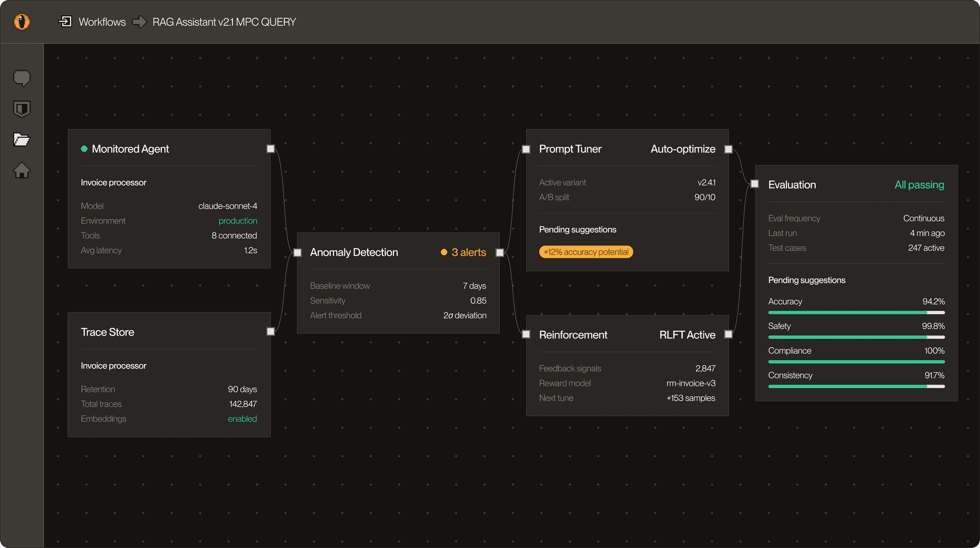Click the sign-in arrow icon beside Workflows
The width and height of the screenshot is (980, 548).
[x=65, y=22]
